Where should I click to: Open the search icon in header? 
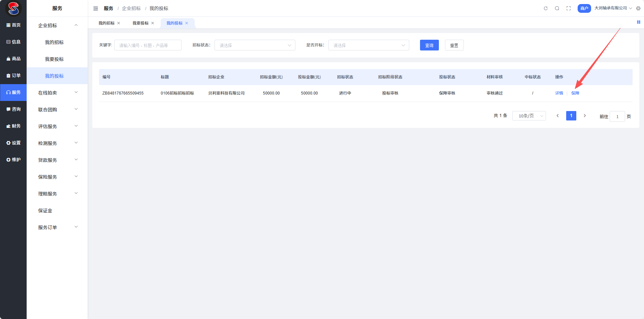(557, 8)
